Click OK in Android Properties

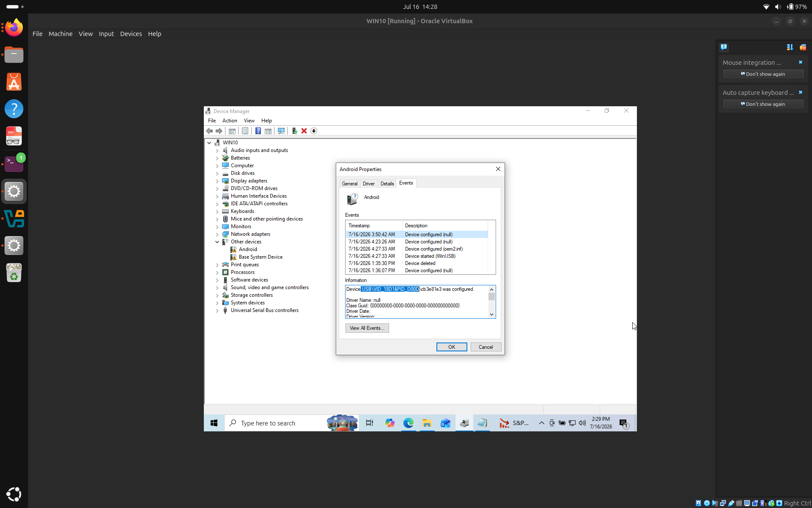click(452, 347)
